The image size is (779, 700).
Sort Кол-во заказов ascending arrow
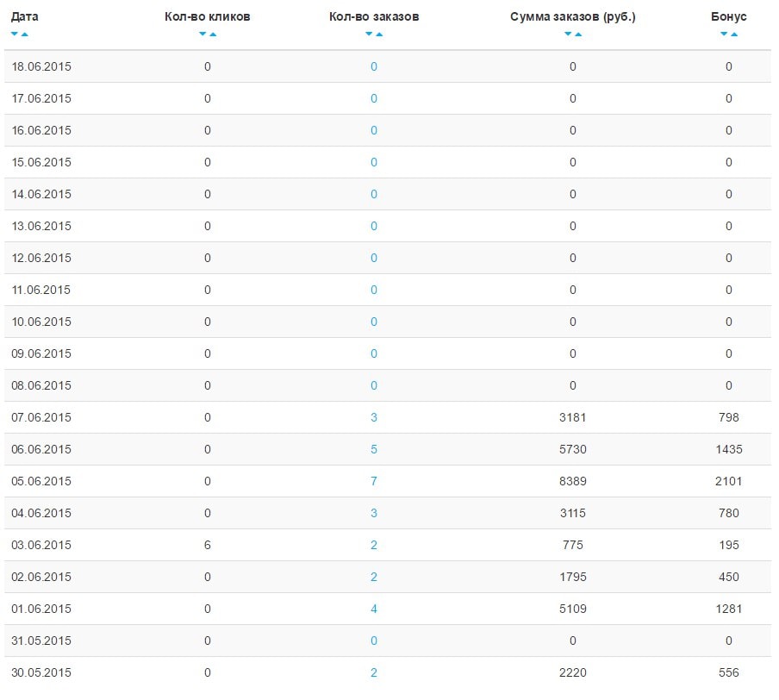(x=379, y=34)
